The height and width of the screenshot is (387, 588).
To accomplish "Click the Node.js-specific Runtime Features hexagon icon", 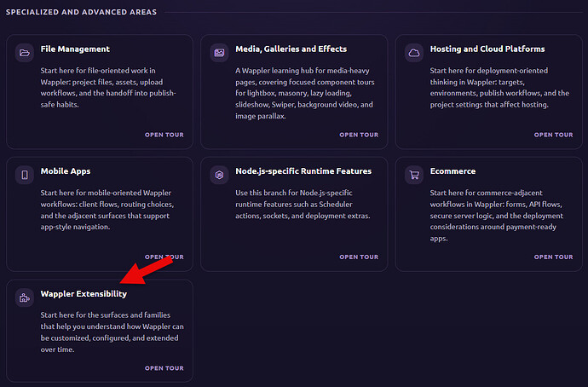I will tap(219, 175).
